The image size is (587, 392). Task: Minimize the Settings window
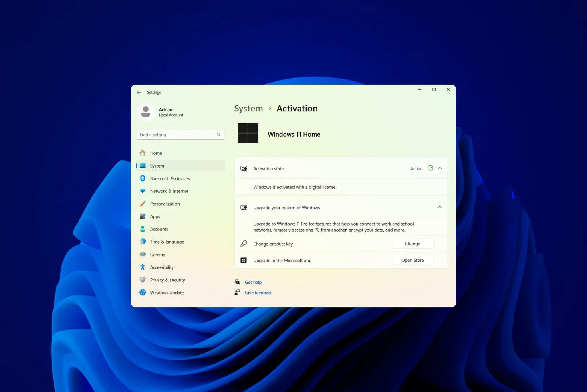[x=420, y=89]
